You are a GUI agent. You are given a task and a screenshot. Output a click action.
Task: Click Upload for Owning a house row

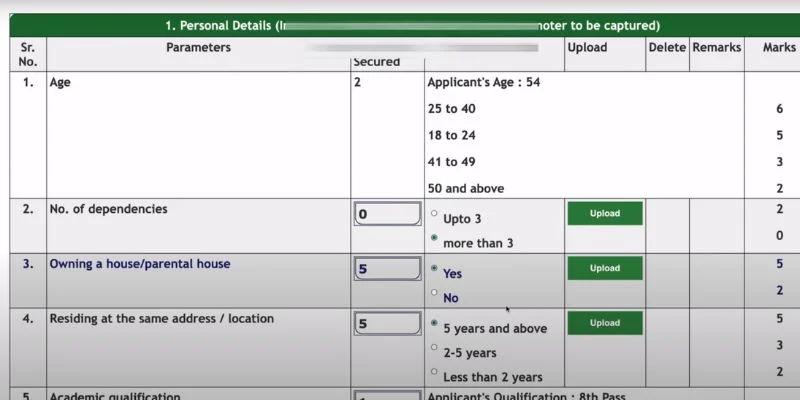(x=605, y=268)
